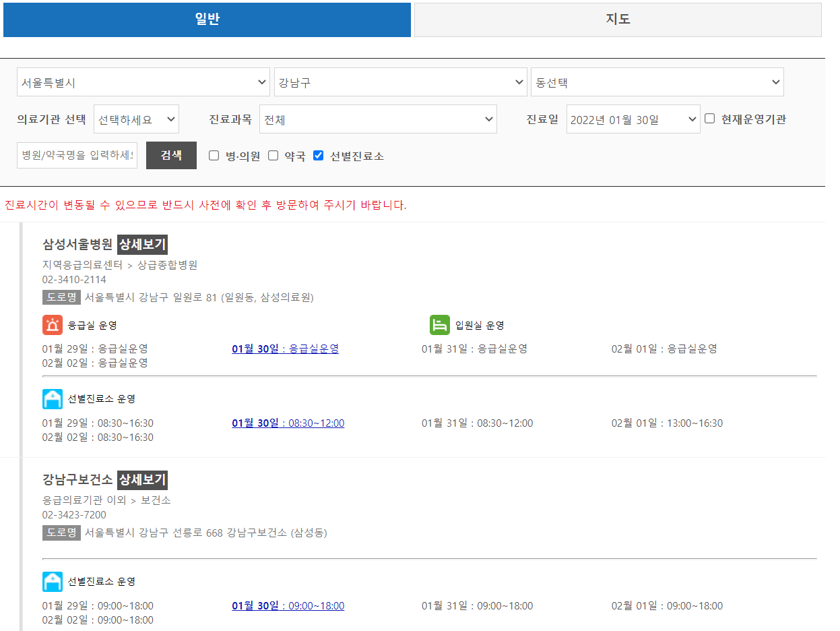Open the 의료기관 선택 dropdown
840x631 pixels.
tap(136, 119)
